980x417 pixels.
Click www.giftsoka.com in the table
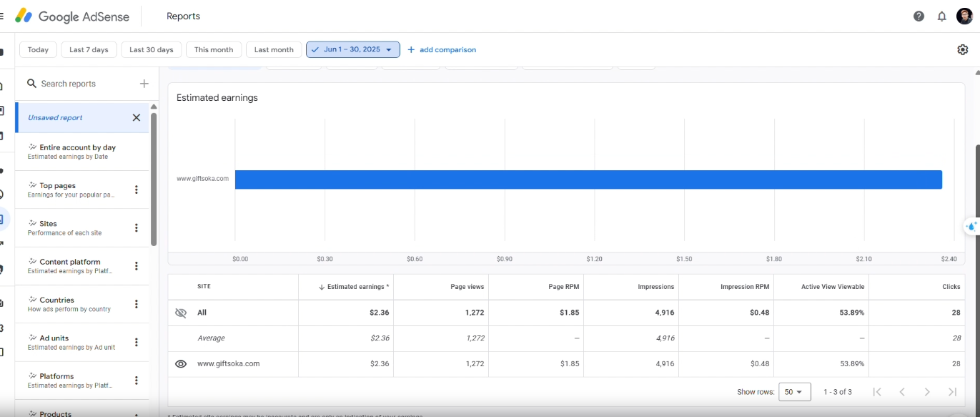228,363
